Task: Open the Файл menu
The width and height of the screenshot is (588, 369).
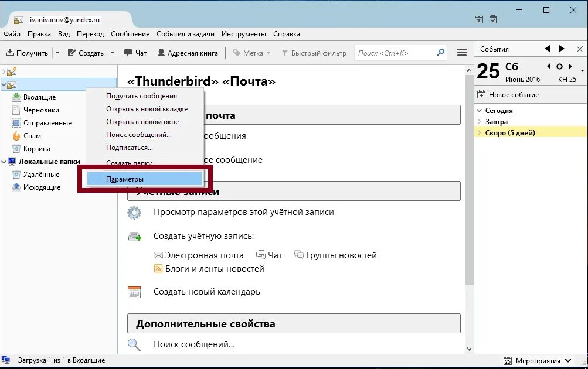Action: pos(12,34)
